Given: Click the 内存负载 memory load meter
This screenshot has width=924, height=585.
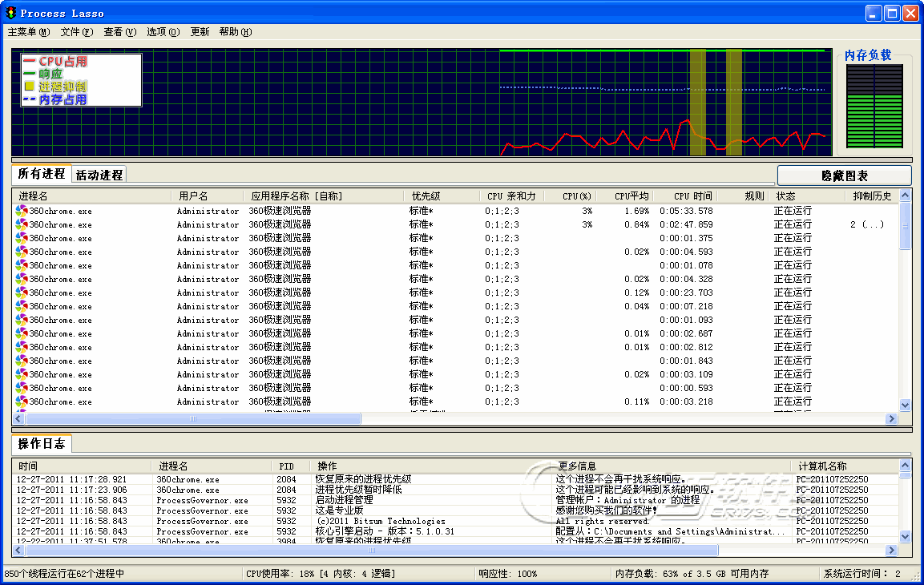Looking at the screenshot, I should (874, 107).
